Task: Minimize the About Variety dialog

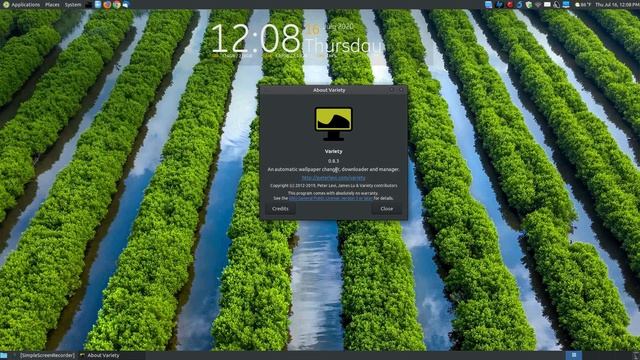Action: coord(392,90)
